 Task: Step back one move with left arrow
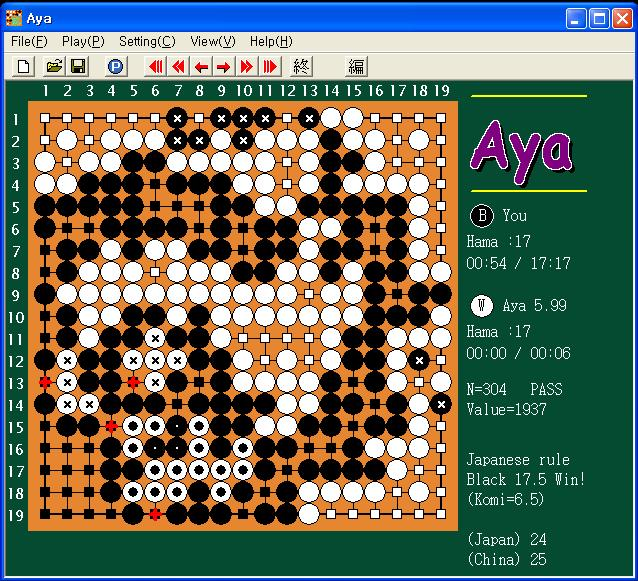coord(201,66)
